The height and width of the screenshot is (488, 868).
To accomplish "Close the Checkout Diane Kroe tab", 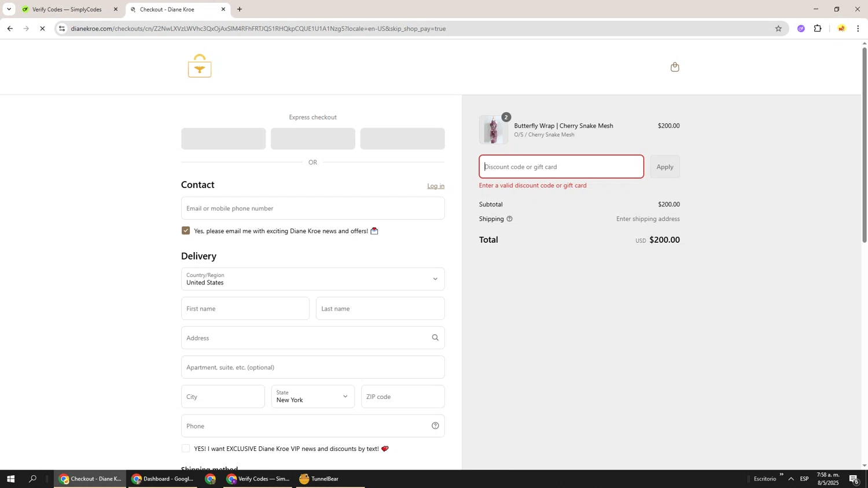I will (223, 9).
